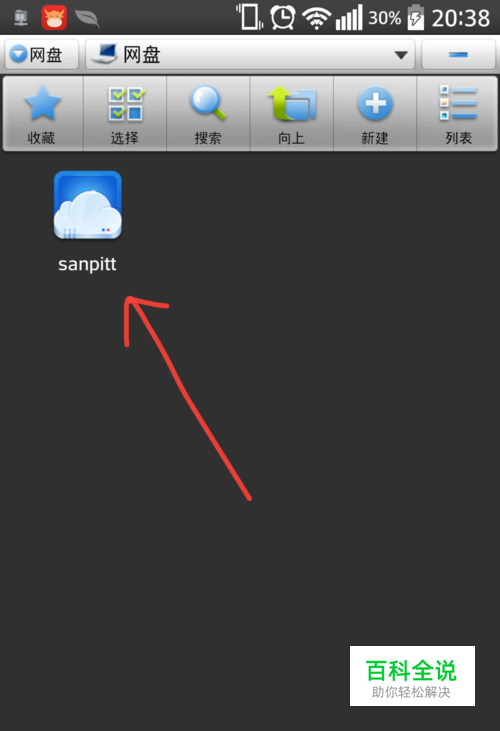This screenshot has height=731, width=500.
Task: Tap the alarm clock status icon
Action: pyautogui.click(x=282, y=17)
